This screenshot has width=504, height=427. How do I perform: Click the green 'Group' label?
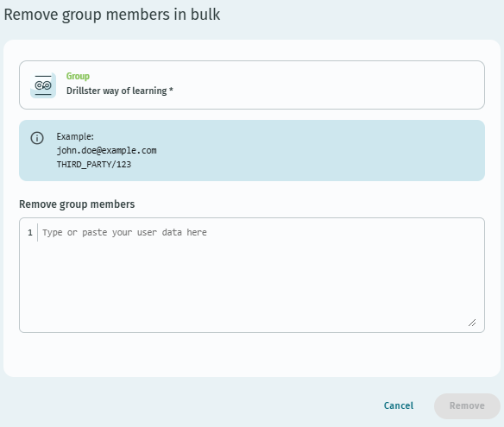[78, 77]
